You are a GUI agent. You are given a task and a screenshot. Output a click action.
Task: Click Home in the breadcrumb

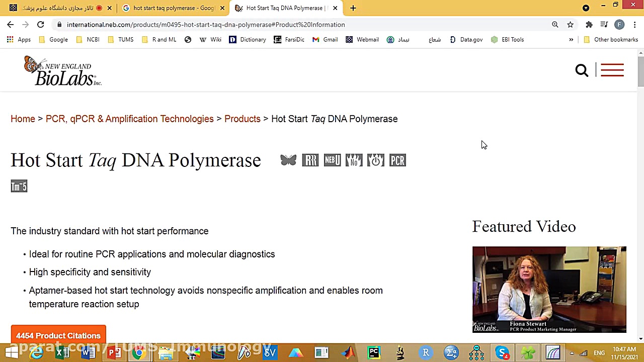(23, 119)
